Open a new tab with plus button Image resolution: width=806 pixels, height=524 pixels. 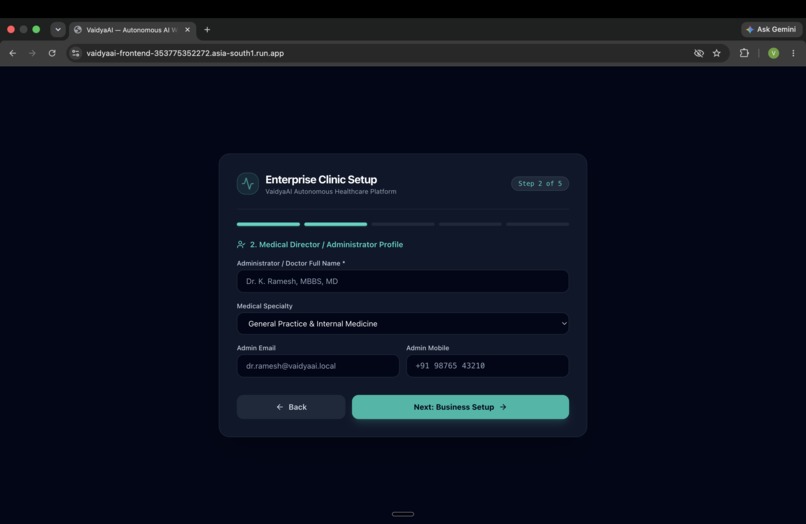207,30
